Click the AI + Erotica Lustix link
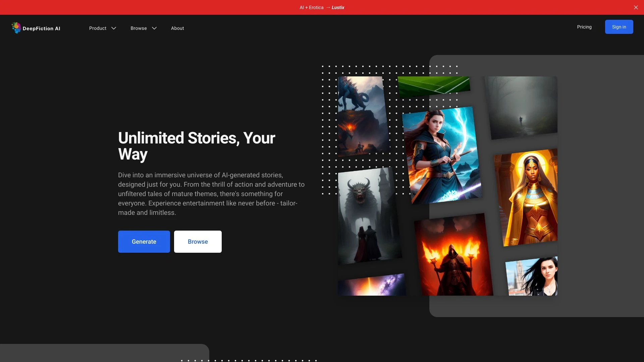The image size is (644, 362). [x=322, y=7]
